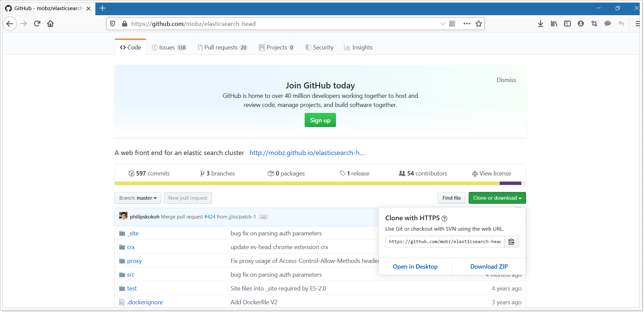Close the GitHub mobz/elasticsearch tab

point(88,8)
